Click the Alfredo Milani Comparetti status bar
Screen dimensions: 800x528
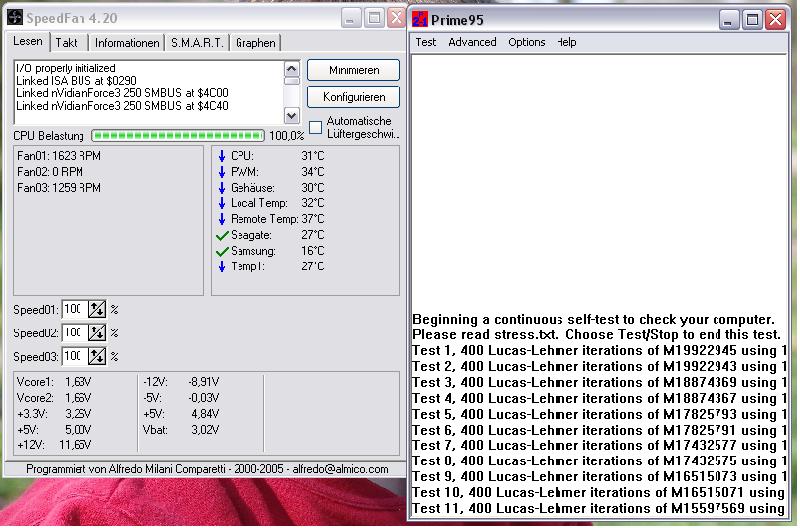pos(207,469)
